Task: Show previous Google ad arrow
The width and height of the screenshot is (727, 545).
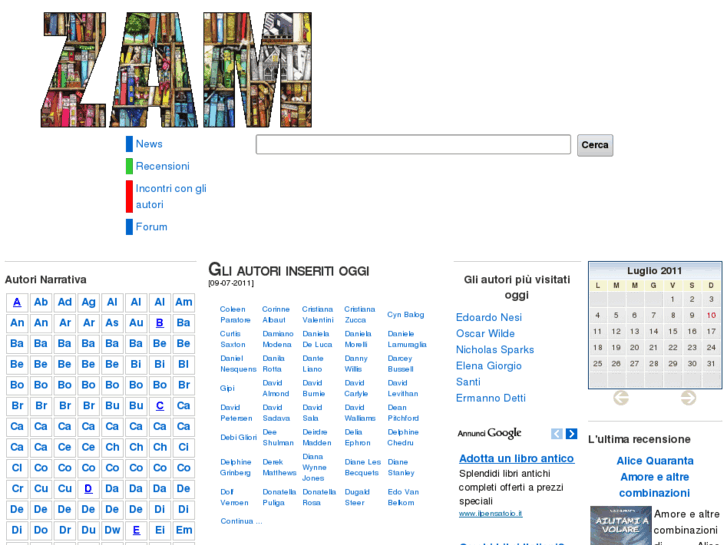Action: [x=557, y=434]
